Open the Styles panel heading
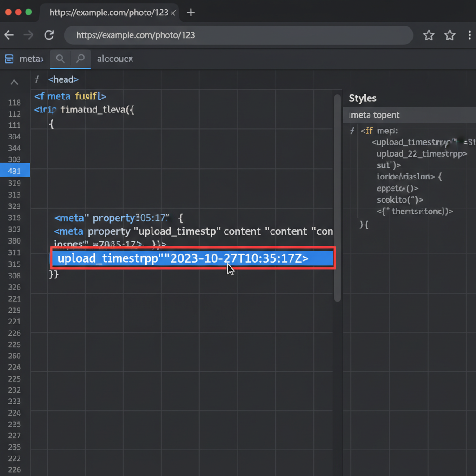Viewport: 476px width, 476px height. click(x=363, y=98)
